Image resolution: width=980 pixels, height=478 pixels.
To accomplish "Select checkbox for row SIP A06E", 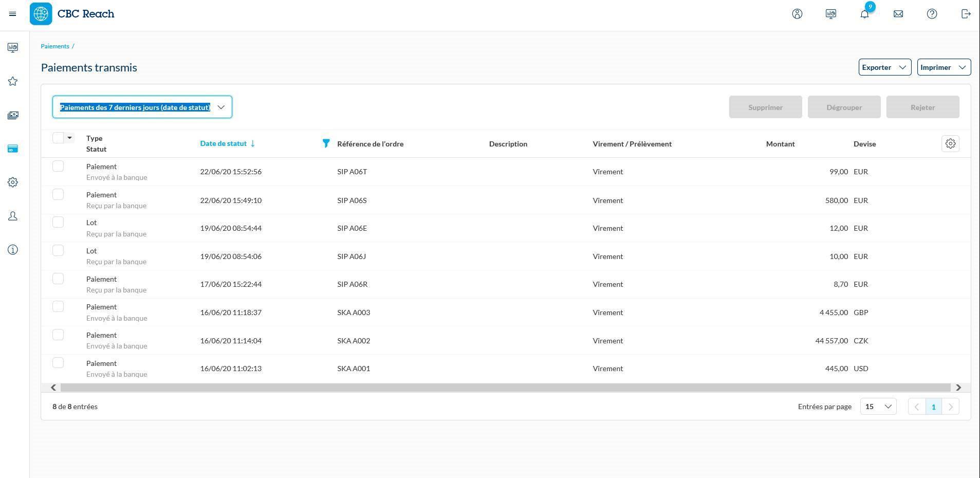I will point(58,222).
